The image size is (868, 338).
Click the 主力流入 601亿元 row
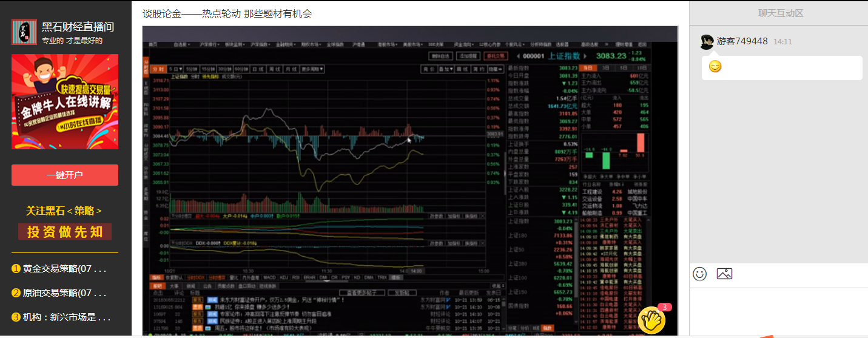coord(614,76)
